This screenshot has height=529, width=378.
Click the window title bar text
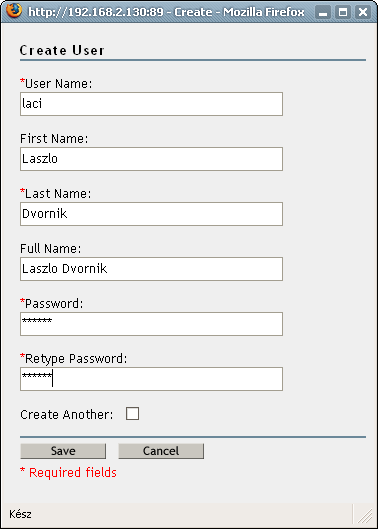click(166, 12)
